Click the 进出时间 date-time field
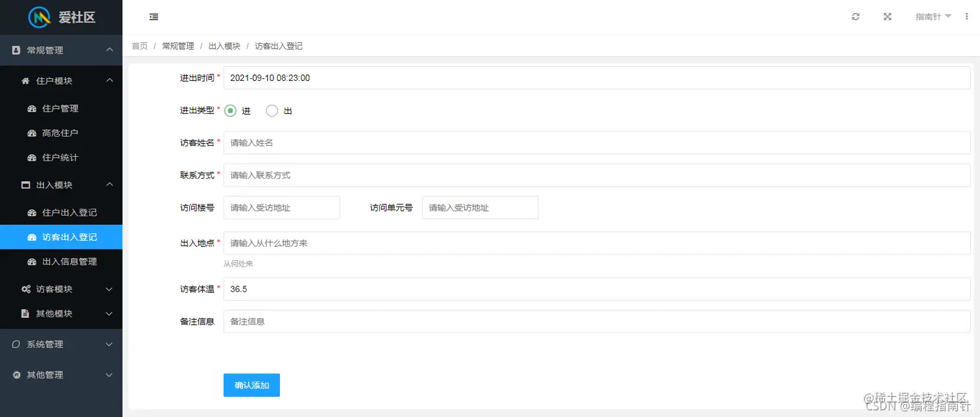This screenshot has height=417, width=980. tap(597, 78)
